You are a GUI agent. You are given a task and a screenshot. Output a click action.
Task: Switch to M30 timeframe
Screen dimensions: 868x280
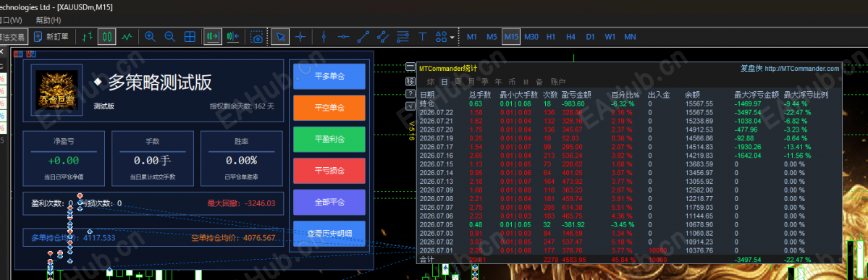click(531, 37)
